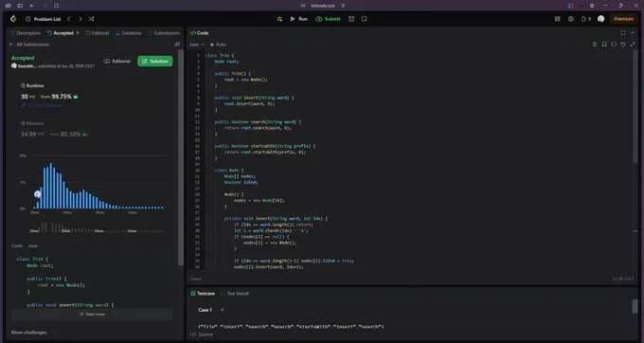644x343 pixels.
Task: Click View more under submitted code
Action: (92, 314)
